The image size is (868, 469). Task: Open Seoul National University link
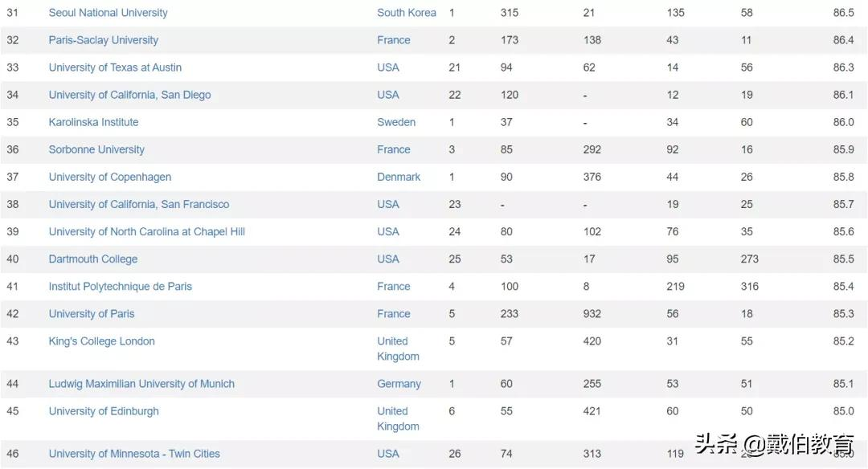click(x=108, y=13)
